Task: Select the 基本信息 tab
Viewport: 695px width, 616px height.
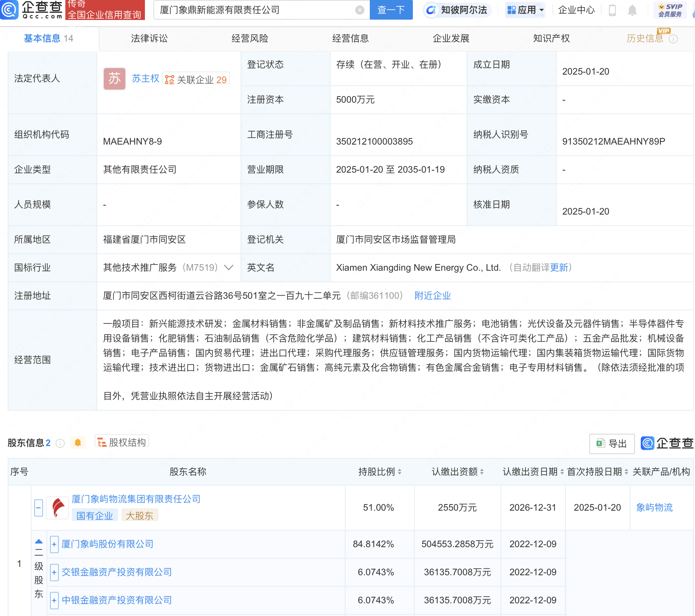Action: point(49,38)
